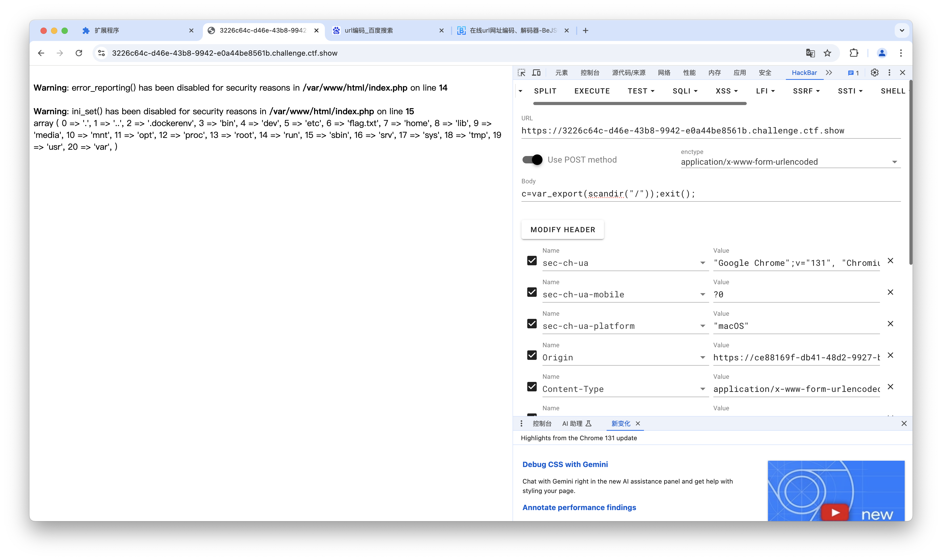This screenshot has width=942, height=560.
Task: Click the HackBar URL input field
Action: tap(711, 131)
